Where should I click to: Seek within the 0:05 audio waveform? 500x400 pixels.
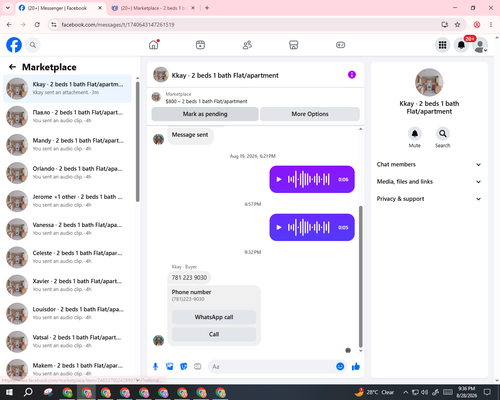(309, 227)
